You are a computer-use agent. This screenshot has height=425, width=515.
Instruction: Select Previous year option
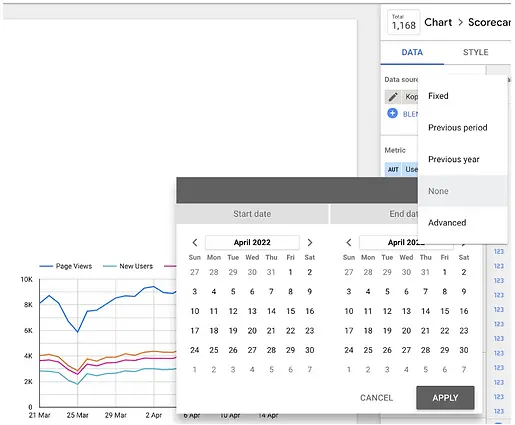pyautogui.click(x=463, y=159)
